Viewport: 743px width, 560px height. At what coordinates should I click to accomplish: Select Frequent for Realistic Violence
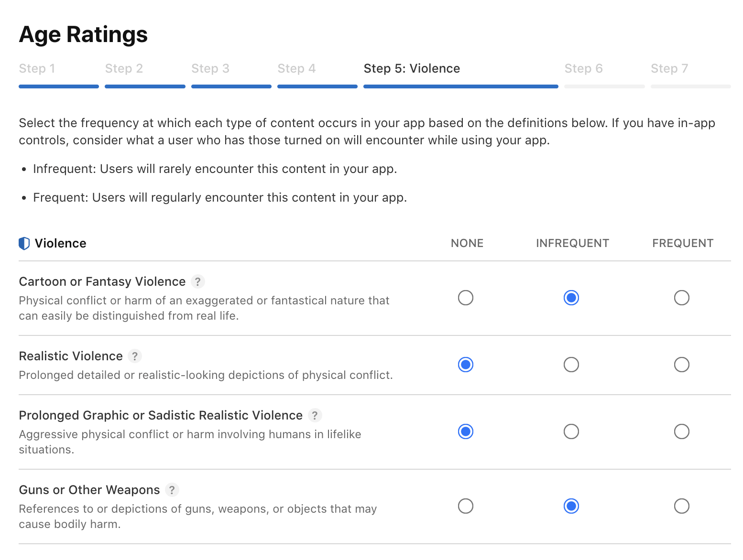coord(682,365)
